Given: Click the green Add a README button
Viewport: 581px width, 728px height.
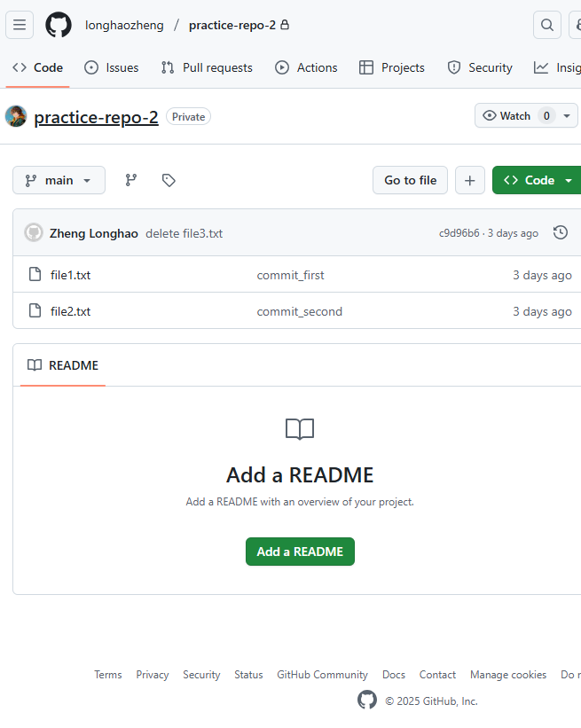Looking at the screenshot, I should (x=300, y=552).
